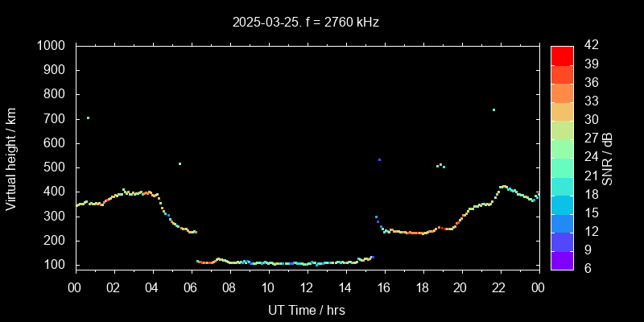Click the red top swatch of the SNR colorbar
The height and width of the screenshot is (322, 644).
point(562,55)
